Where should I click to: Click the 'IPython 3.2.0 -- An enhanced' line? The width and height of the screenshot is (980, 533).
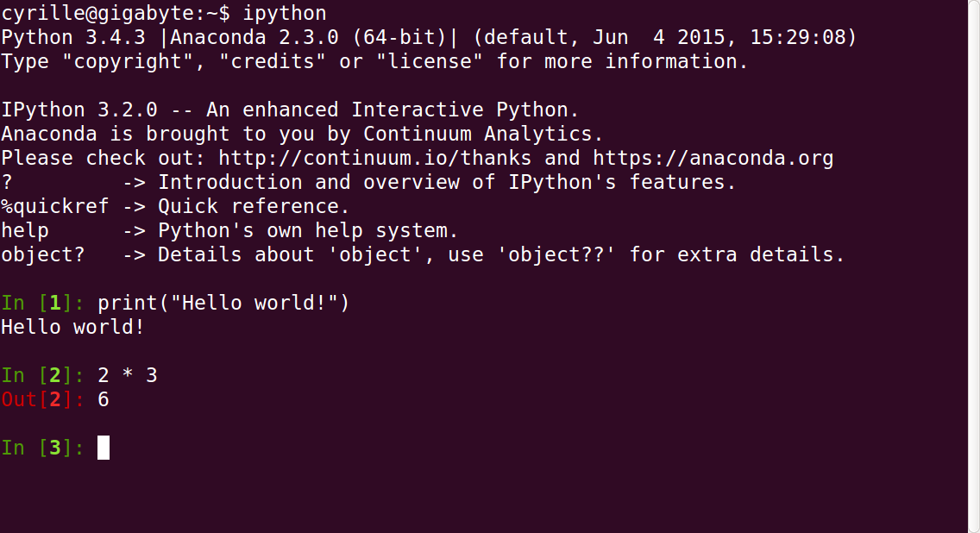point(290,110)
